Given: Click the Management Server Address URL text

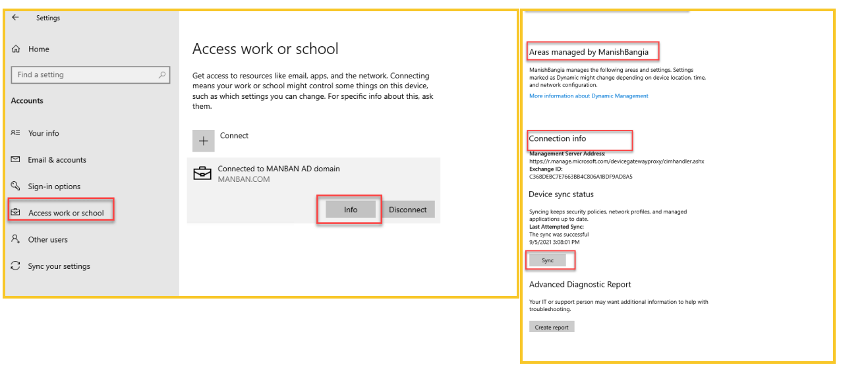Looking at the screenshot, I should pos(616,161).
